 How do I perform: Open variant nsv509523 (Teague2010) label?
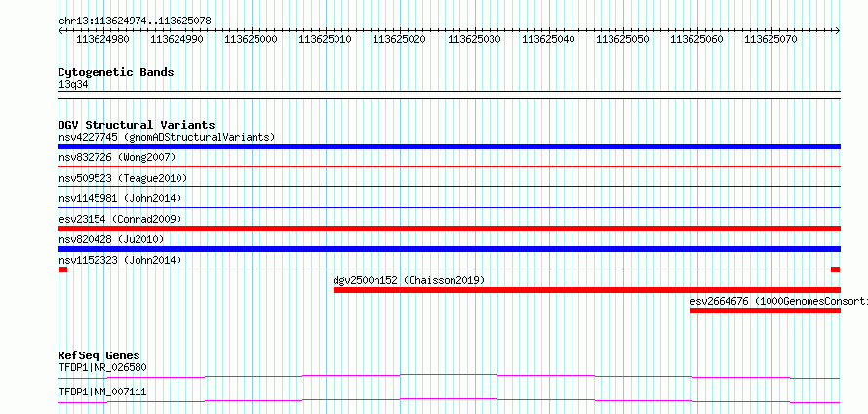click(x=123, y=178)
